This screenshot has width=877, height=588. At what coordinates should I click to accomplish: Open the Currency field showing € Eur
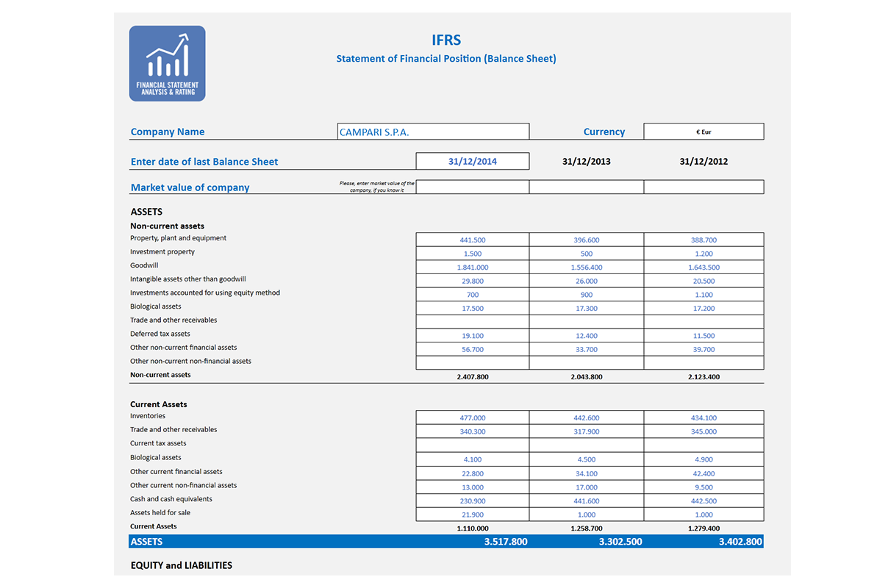tap(704, 132)
